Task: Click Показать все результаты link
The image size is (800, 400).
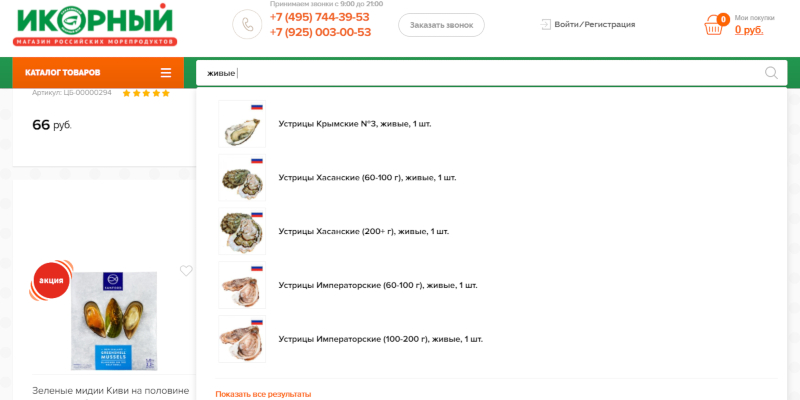Action: 263,394
